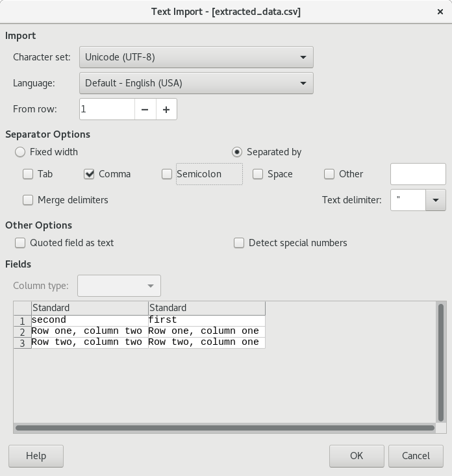The height and width of the screenshot is (476, 452).
Task: Uncheck the Comma separator
Action: (90, 174)
